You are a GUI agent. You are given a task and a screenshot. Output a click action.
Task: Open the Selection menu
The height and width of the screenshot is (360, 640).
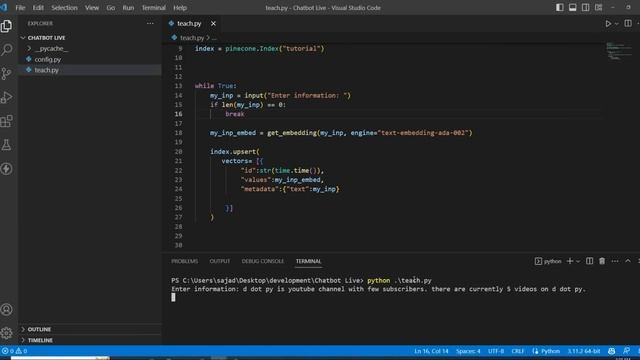tap(64, 8)
